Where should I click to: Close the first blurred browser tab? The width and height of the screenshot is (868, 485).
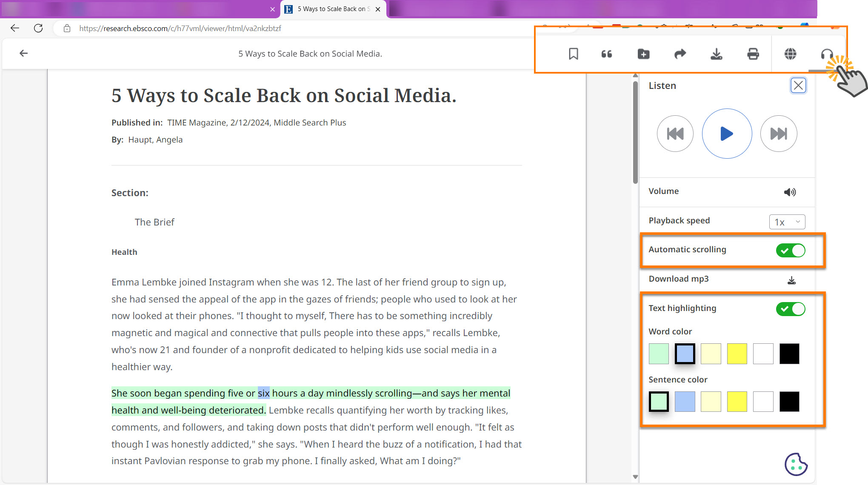tap(272, 9)
